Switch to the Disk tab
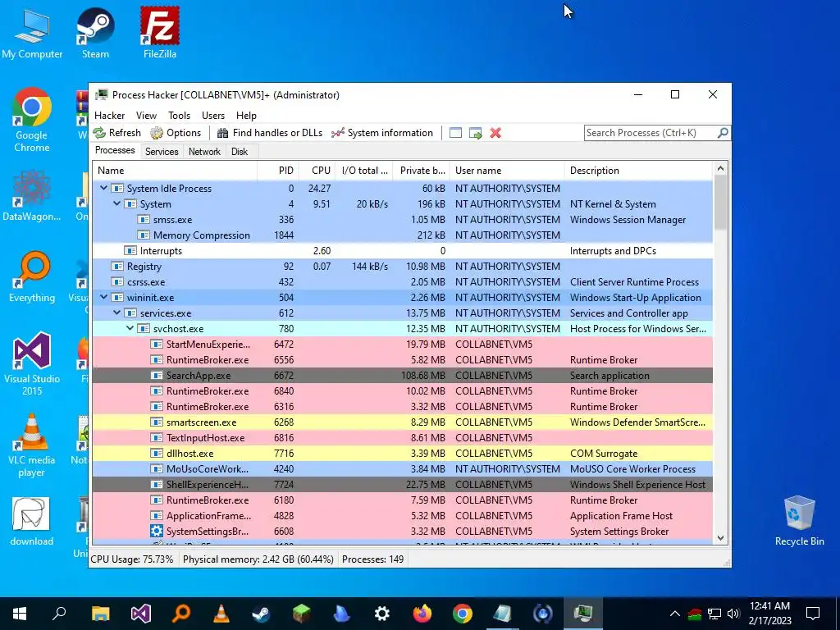Image resolution: width=840 pixels, height=630 pixels. pyautogui.click(x=240, y=152)
